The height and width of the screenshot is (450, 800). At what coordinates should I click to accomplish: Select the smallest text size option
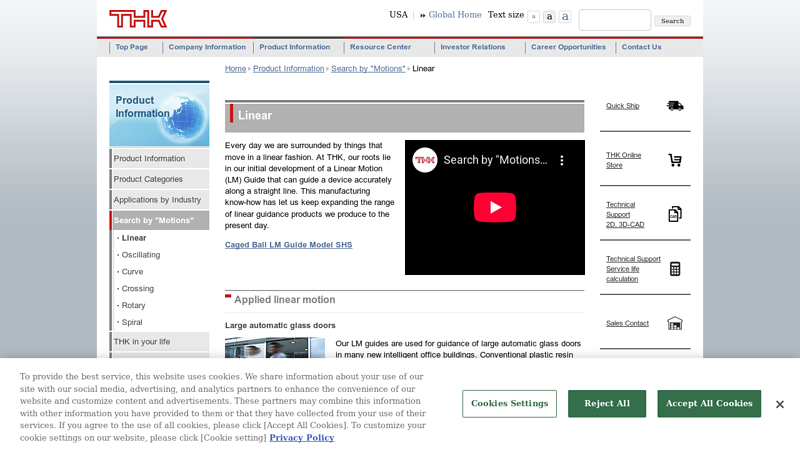pos(534,17)
